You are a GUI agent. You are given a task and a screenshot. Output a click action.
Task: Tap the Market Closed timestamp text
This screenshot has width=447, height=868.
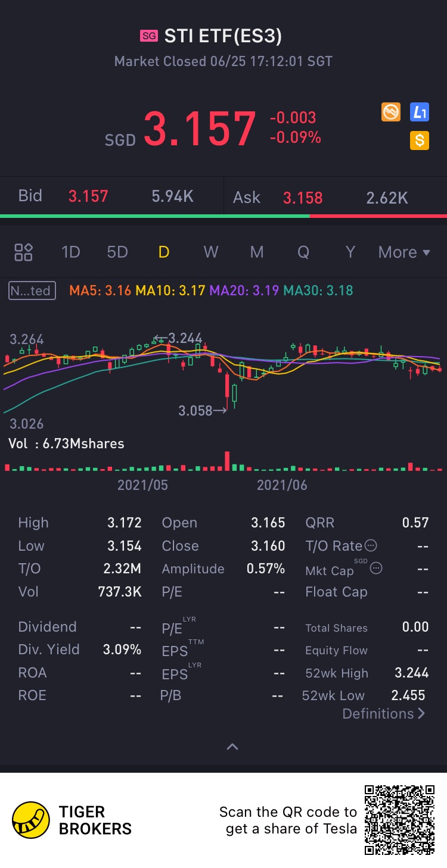point(223,61)
